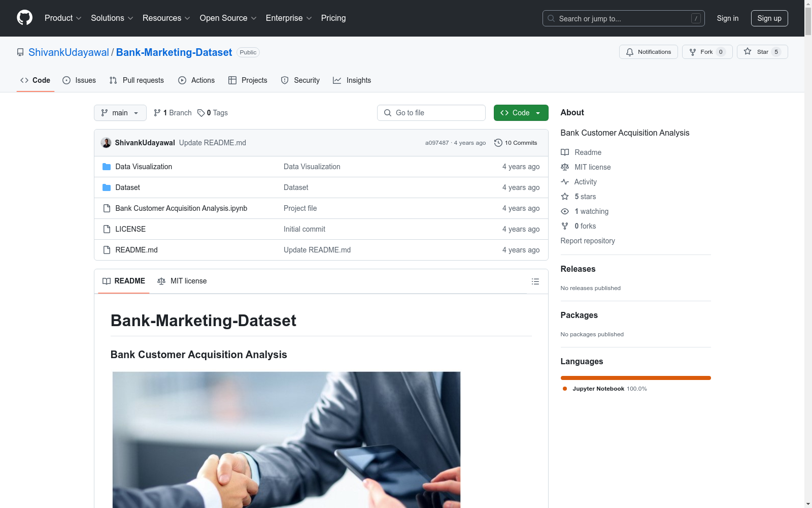Open the 10 Commits history link

[516, 143]
